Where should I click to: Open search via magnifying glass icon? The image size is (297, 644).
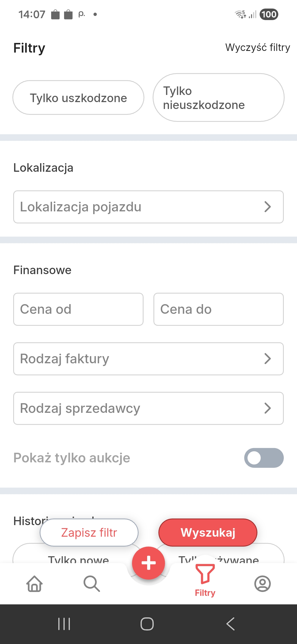point(92,583)
